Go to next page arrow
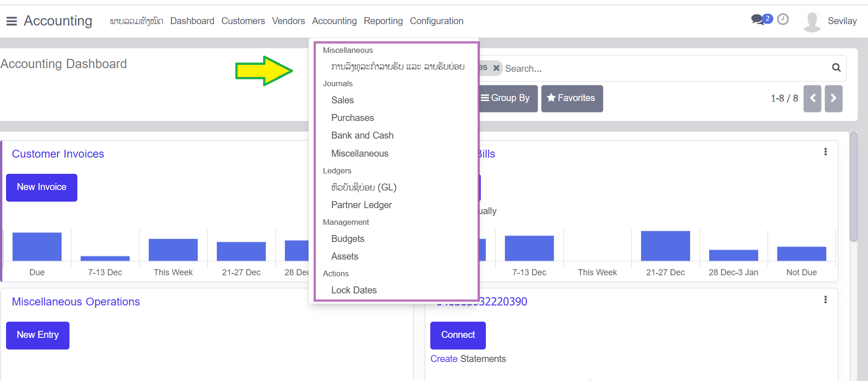 pos(833,98)
